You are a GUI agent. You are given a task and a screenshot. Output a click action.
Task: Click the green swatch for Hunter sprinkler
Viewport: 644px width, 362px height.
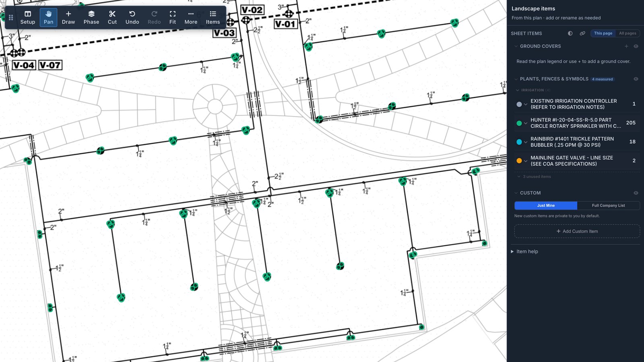point(519,123)
